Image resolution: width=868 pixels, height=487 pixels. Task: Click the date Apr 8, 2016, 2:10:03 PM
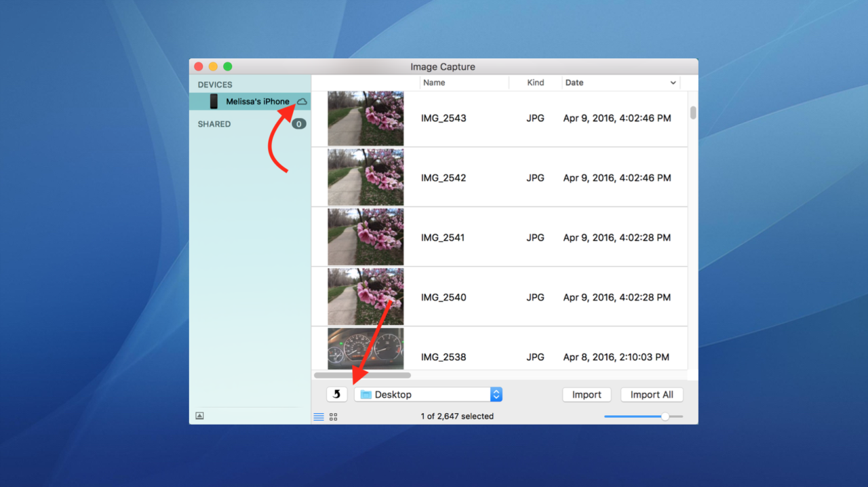(616, 357)
